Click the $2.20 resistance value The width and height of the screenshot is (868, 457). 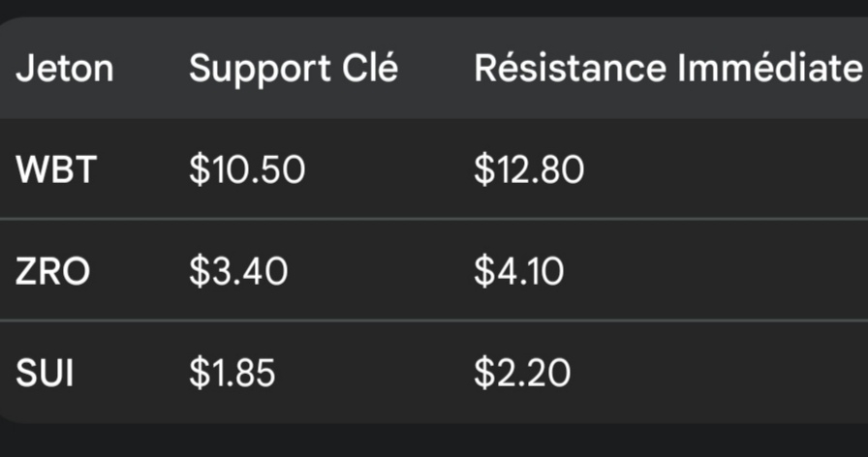click(x=522, y=372)
